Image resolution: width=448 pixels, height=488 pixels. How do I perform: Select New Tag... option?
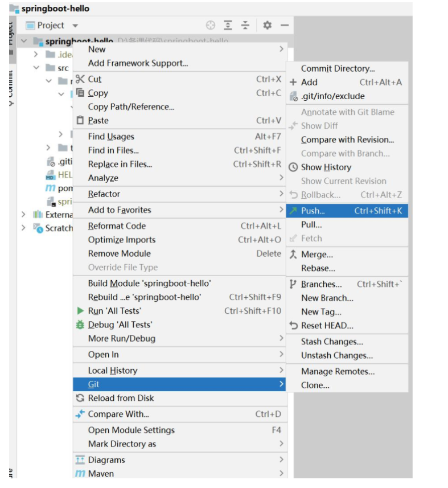(x=347, y=311)
